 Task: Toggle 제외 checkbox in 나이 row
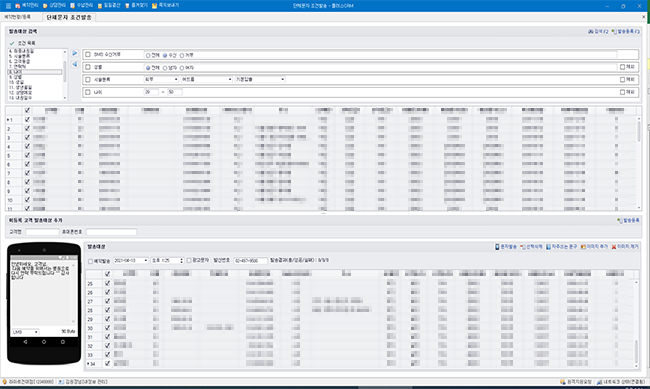pos(622,92)
